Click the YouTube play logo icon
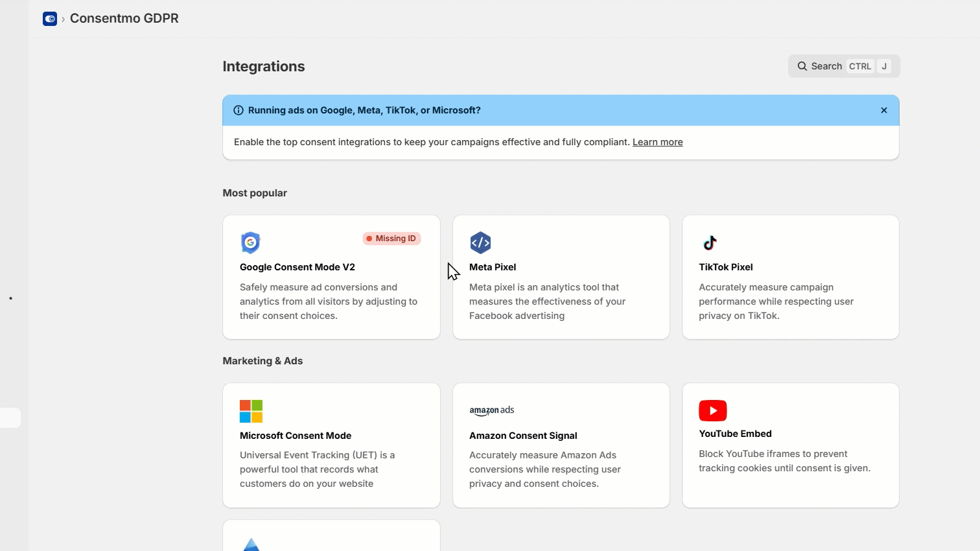Screen dimensions: 980x551 click(712, 410)
